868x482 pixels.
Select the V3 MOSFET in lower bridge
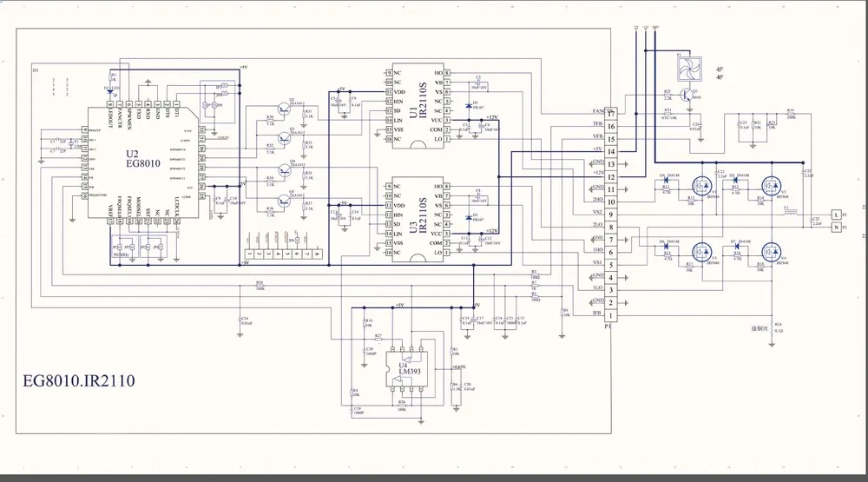pyautogui.click(x=702, y=252)
